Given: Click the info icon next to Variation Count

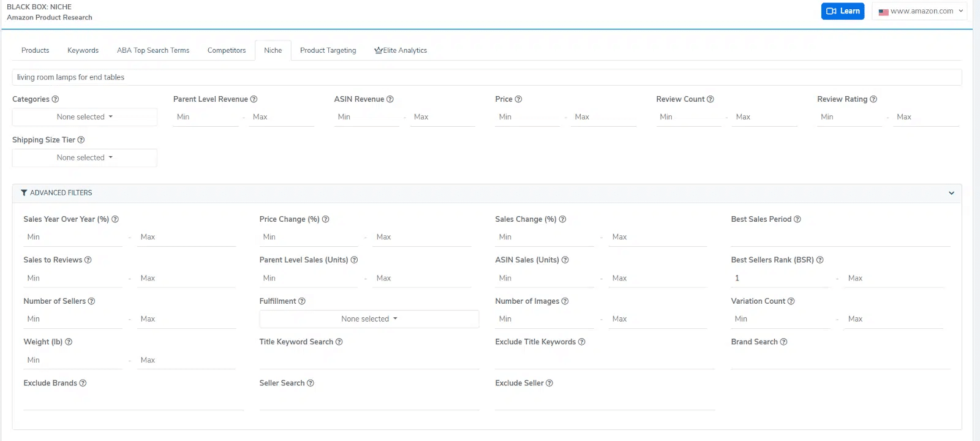Looking at the screenshot, I should point(791,301).
